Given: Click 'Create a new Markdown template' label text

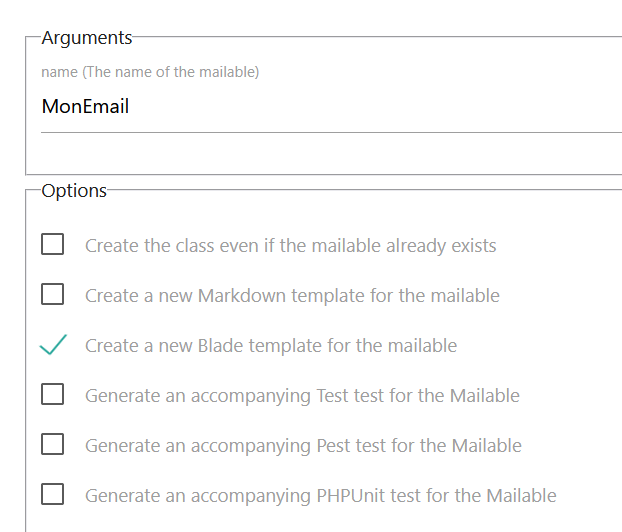Looking at the screenshot, I should click(292, 296).
